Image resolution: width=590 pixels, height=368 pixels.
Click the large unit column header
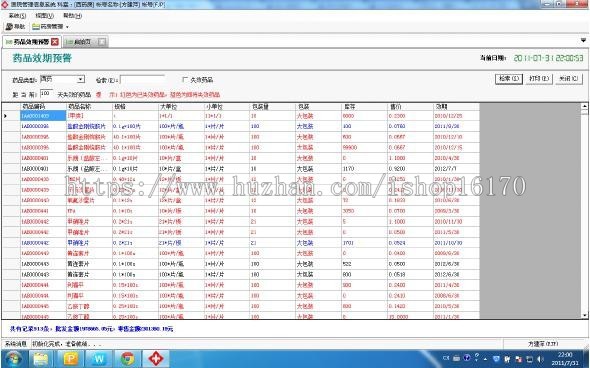pyautogui.click(x=181, y=106)
